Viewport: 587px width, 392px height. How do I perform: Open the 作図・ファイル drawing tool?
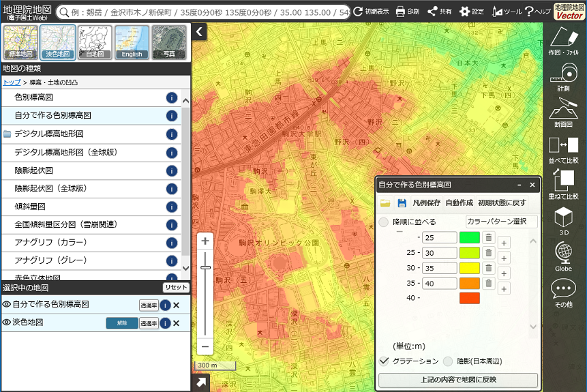[x=563, y=41]
